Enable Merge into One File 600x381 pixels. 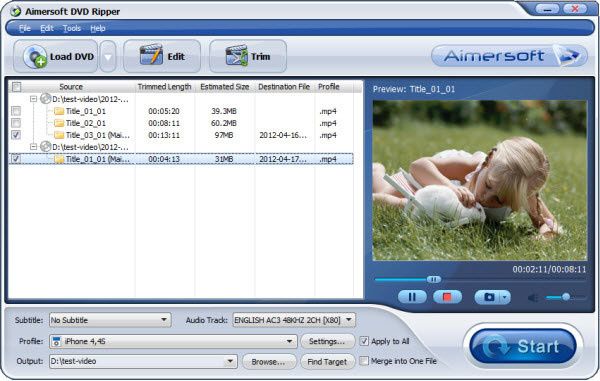click(x=364, y=361)
